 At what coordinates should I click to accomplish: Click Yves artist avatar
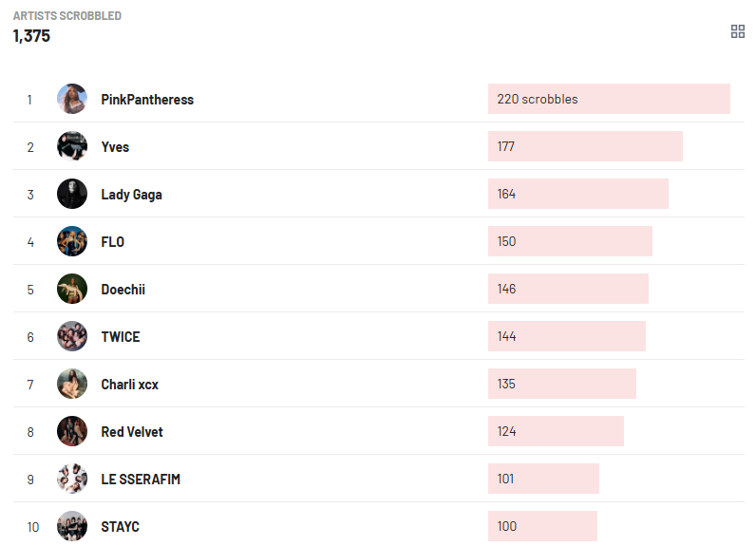tap(72, 146)
